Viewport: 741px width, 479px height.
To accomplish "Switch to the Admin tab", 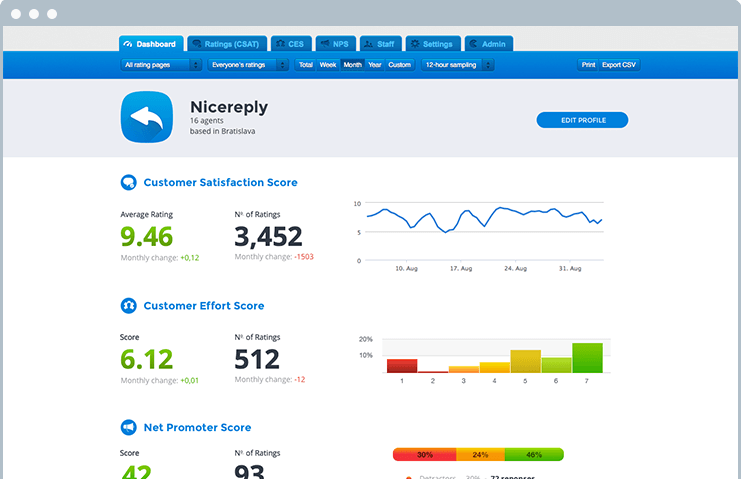I will (489, 44).
